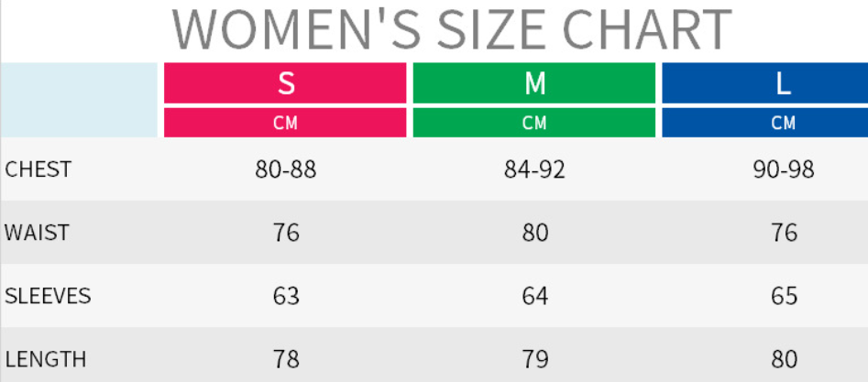Click the length value 78 for S
The image size is (868, 382).
click(x=286, y=359)
